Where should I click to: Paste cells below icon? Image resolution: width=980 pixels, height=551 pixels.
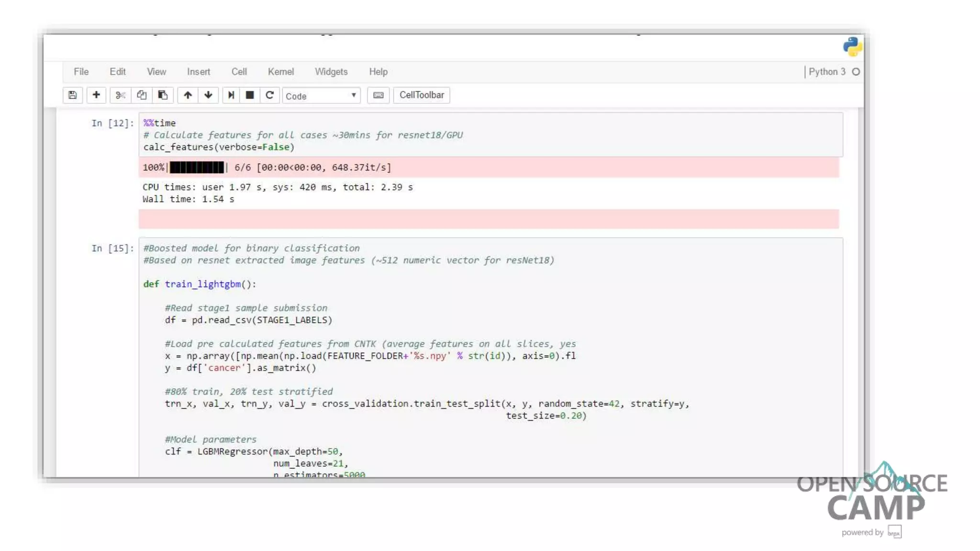pos(163,95)
